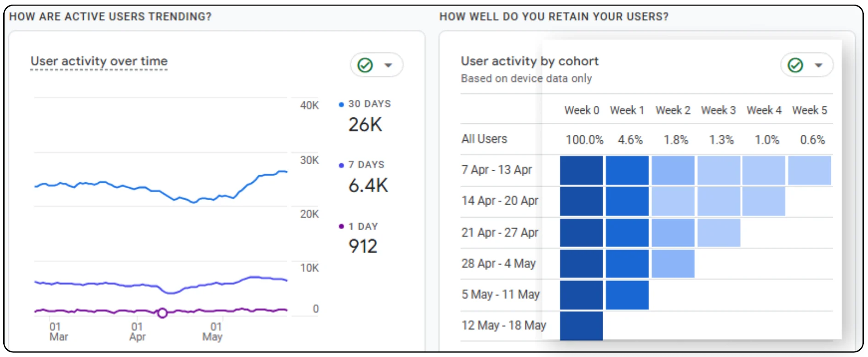Screen dimensions: 868x357
Task: Click the 6.4K value for 7 days
Action: pyautogui.click(x=368, y=185)
